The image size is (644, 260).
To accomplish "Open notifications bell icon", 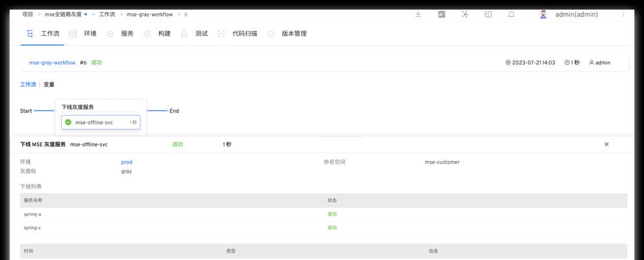I will coord(511,14).
